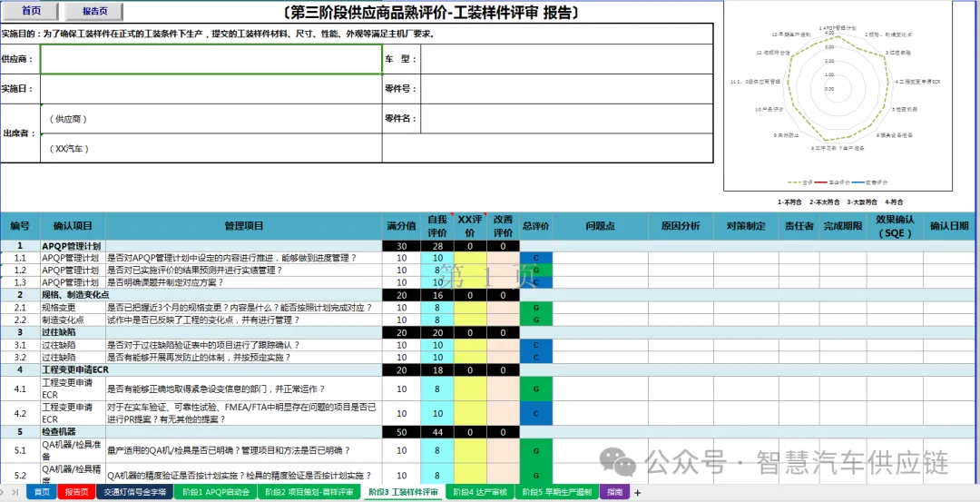This screenshot has height=502, width=980.
Task: Click the 首页 button at top left
Action: tap(31, 11)
